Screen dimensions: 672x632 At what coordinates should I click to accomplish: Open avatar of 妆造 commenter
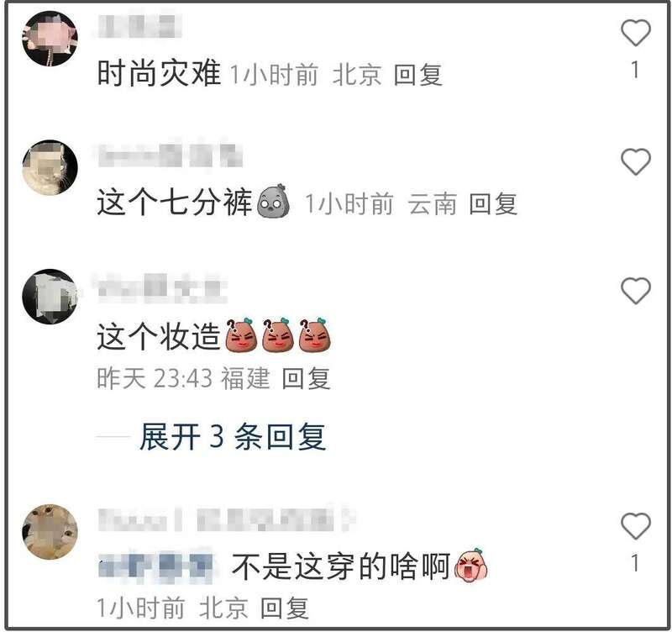(50, 297)
